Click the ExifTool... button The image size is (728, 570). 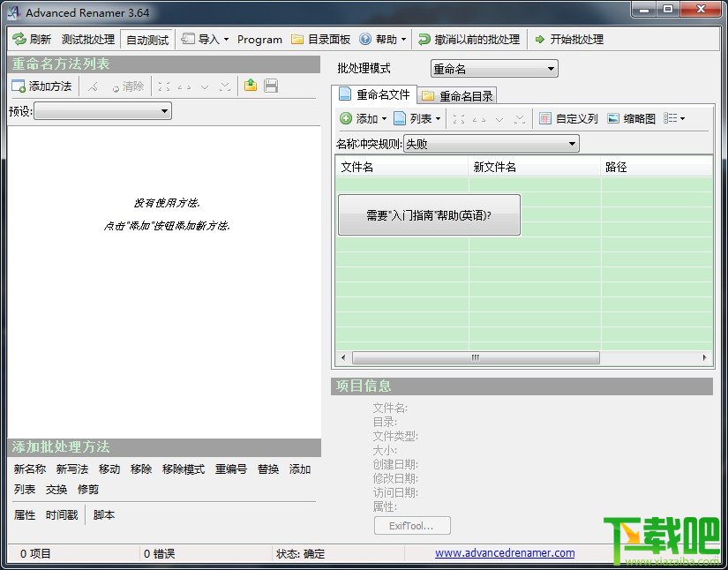[411, 525]
